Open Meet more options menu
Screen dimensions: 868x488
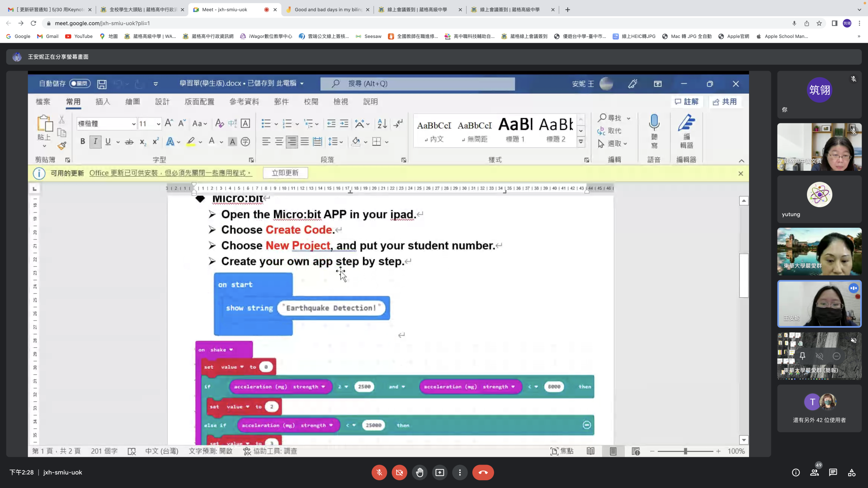[460, 472]
